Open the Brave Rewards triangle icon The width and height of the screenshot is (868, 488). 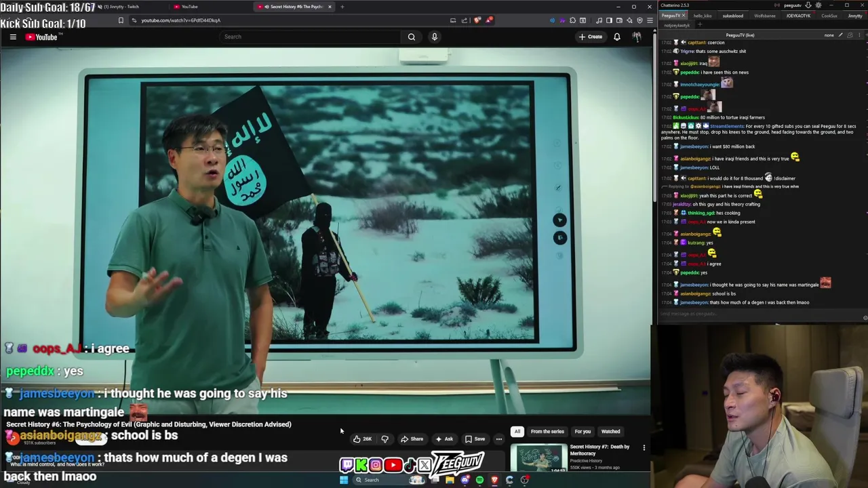pyautogui.click(x=489, y=20)
